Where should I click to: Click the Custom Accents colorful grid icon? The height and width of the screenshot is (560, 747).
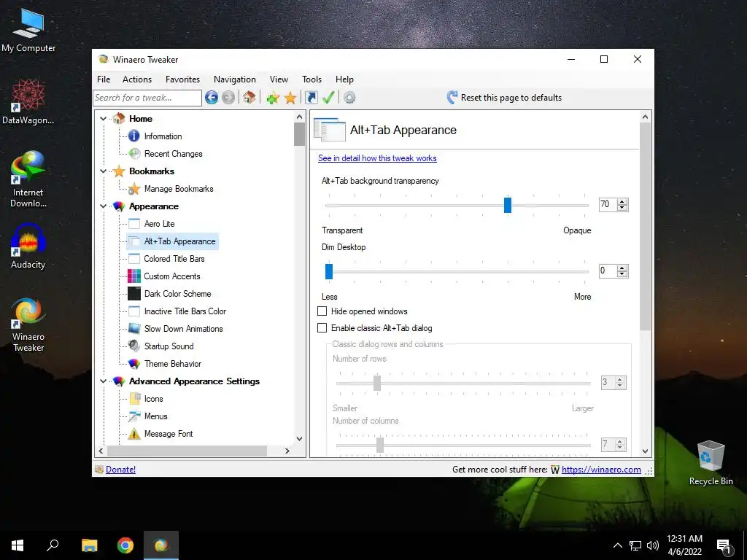(x=134, y=276)
